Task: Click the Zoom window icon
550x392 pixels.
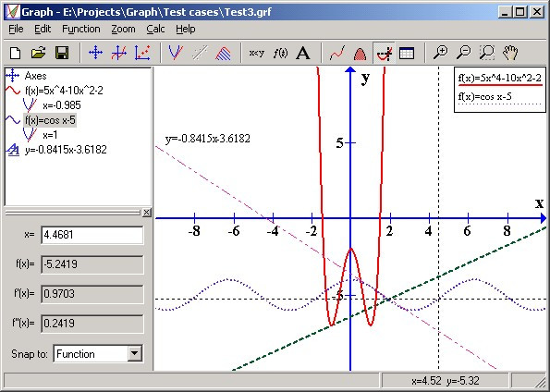Action: [x=487, y=54]
